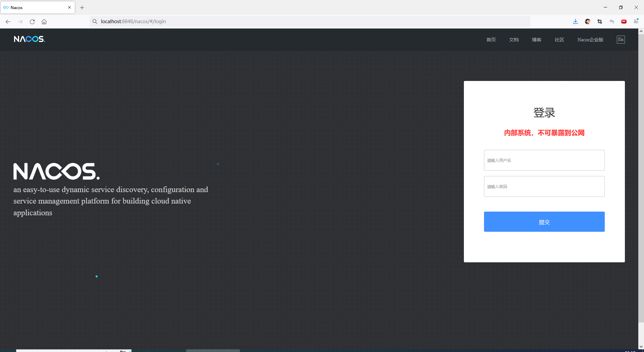Click the undo arrow icon in the toolbar
The height and width of the screenshot is (352, 644).
coord(611,21)
